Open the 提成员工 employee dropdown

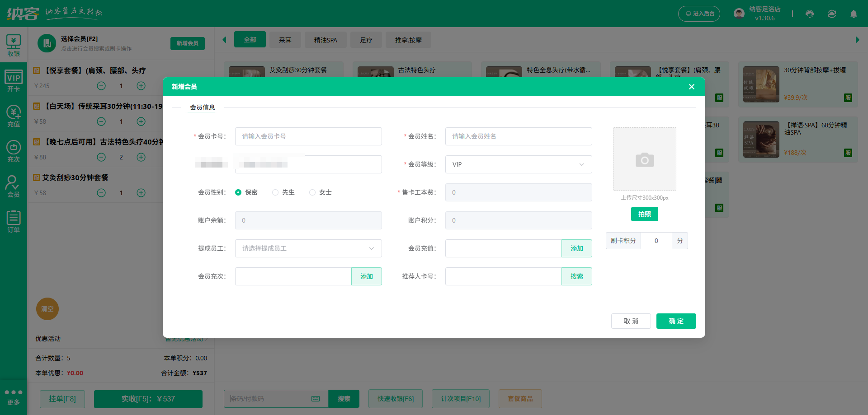pos(308,248)
